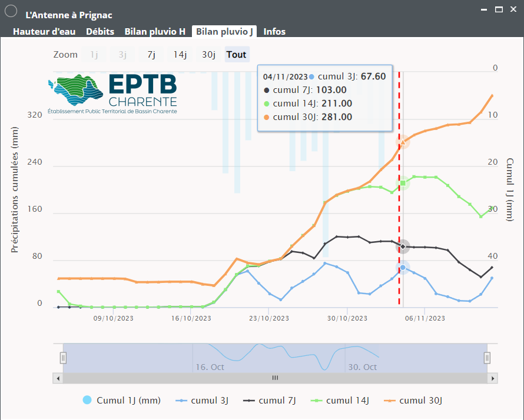Set zoom range to 7j

(151, 55)
